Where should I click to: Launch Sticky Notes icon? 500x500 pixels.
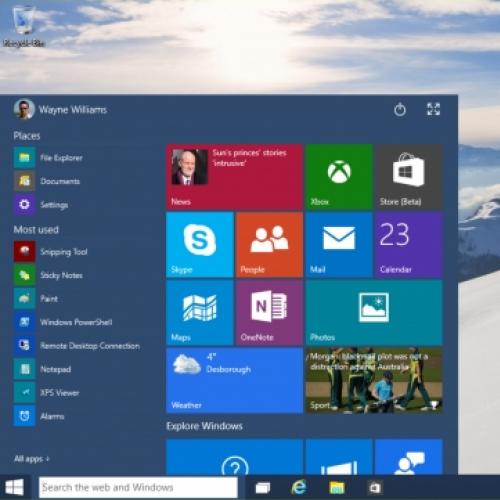[x=24, y=275]
